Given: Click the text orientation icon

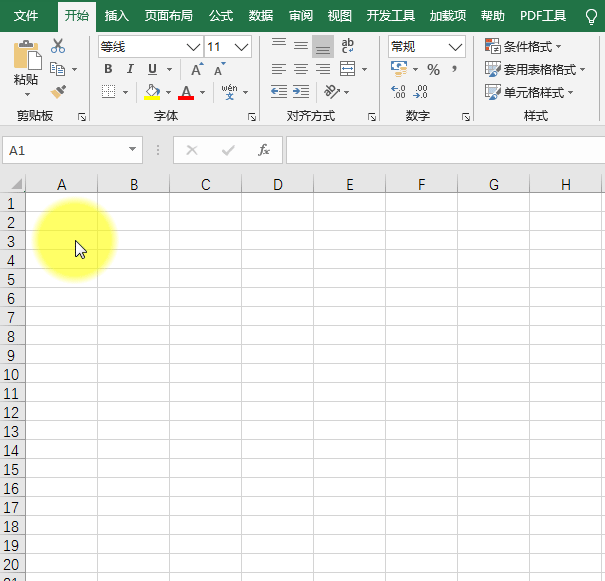Looking at the screenshot, I should (331, 92).
